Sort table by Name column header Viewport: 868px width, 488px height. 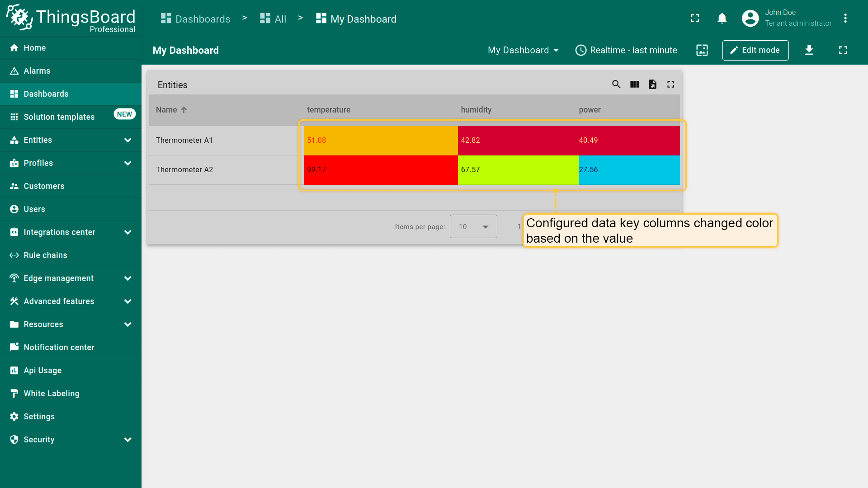[167, 110]
